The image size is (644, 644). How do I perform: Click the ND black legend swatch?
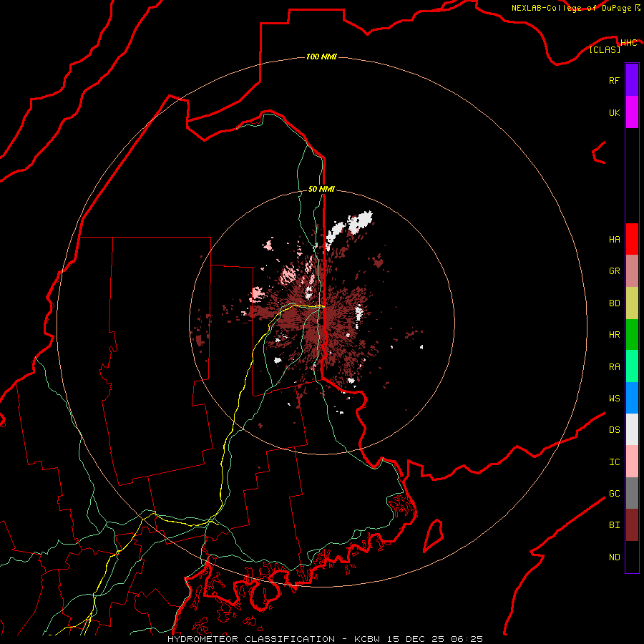[632, 557]
